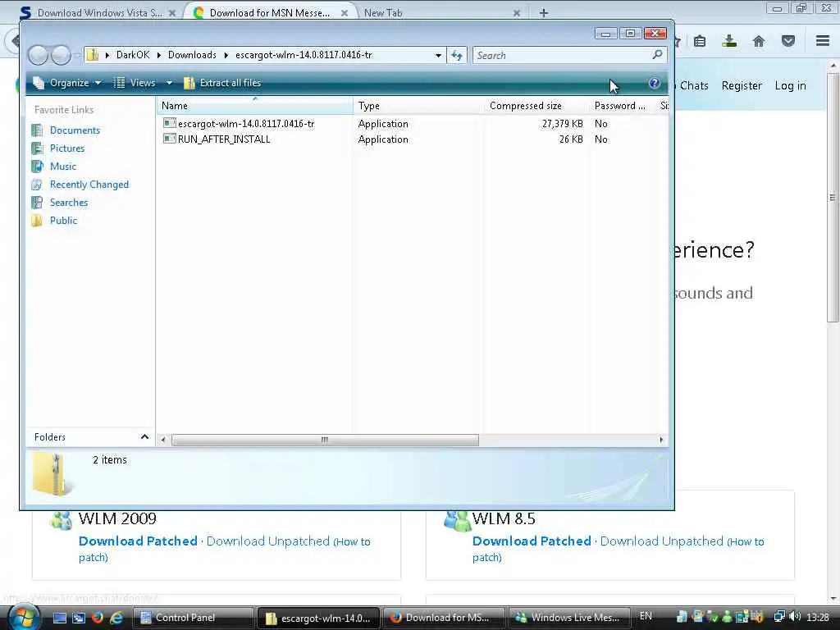Close the New Tab browser tab
The image size is (840, 630).
coord(517,13)
